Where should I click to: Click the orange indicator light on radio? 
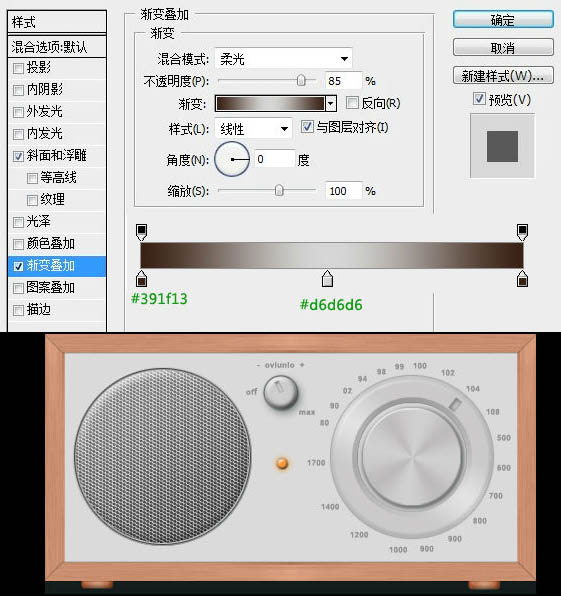pyautogui.click(x=282, y=463)
